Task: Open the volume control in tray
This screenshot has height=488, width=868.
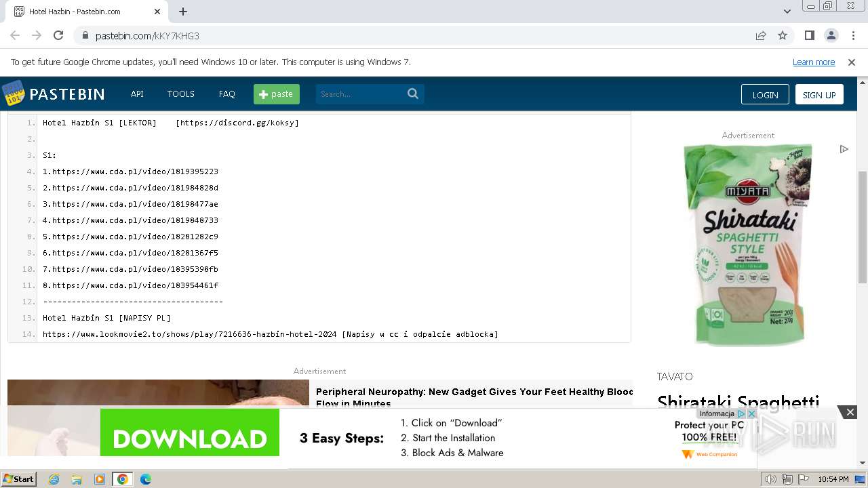Action: [x=771, y=479]
